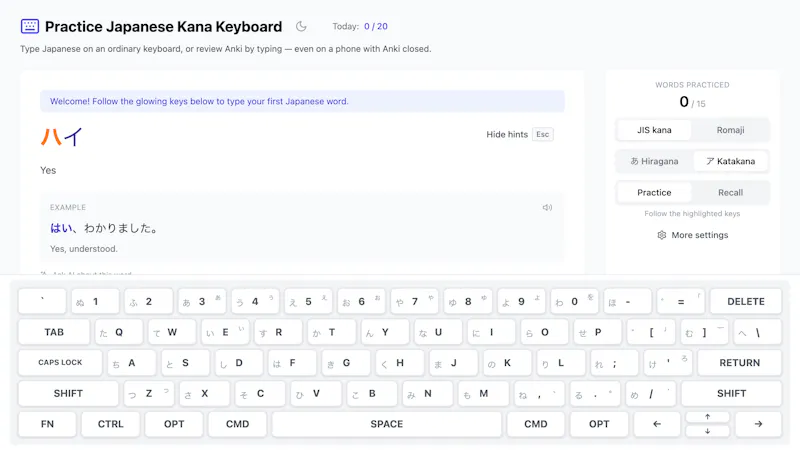
Task: Click the RETURN key
Action: pos(739,363)
